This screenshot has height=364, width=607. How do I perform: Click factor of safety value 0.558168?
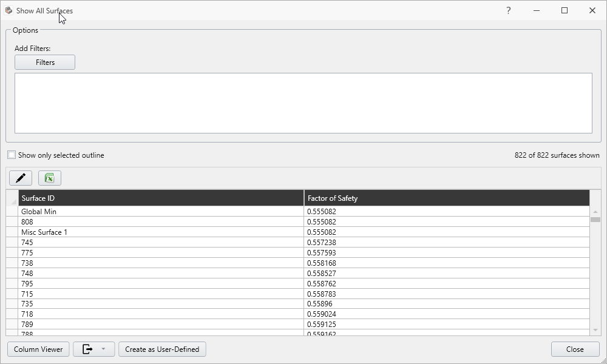321,263
